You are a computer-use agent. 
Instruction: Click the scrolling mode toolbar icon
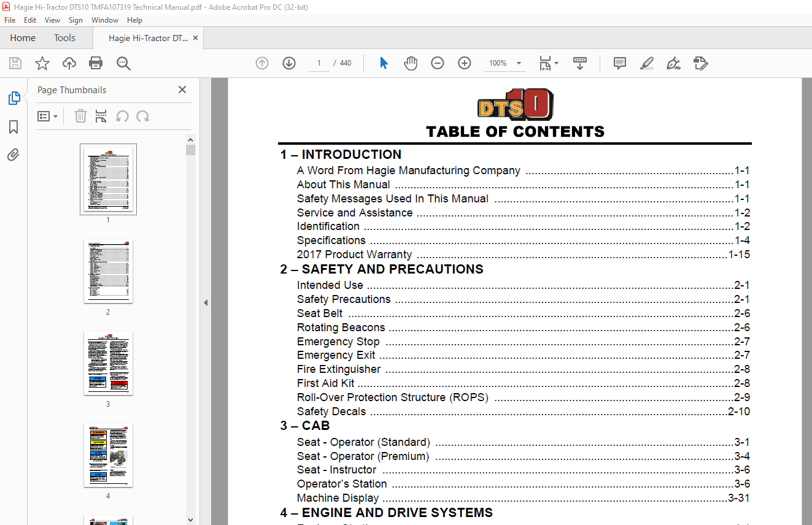580,63
